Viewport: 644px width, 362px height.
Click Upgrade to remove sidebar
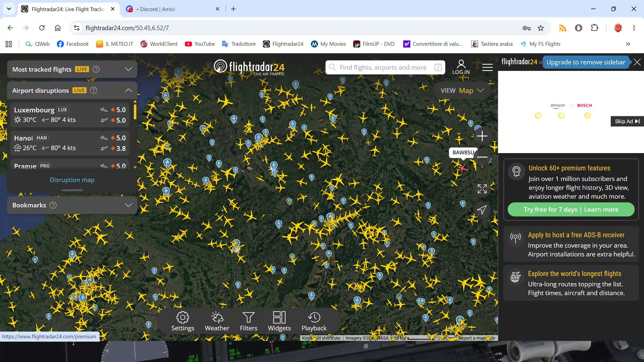point(586,62)
